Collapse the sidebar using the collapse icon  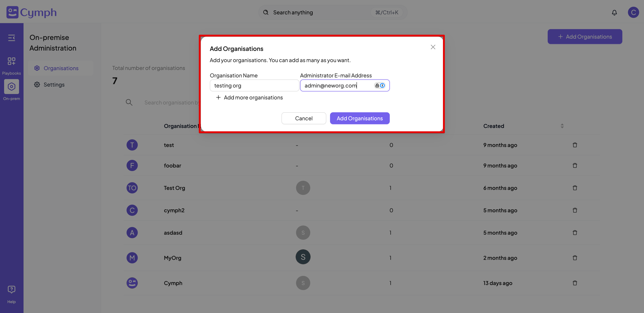point(12,38)
